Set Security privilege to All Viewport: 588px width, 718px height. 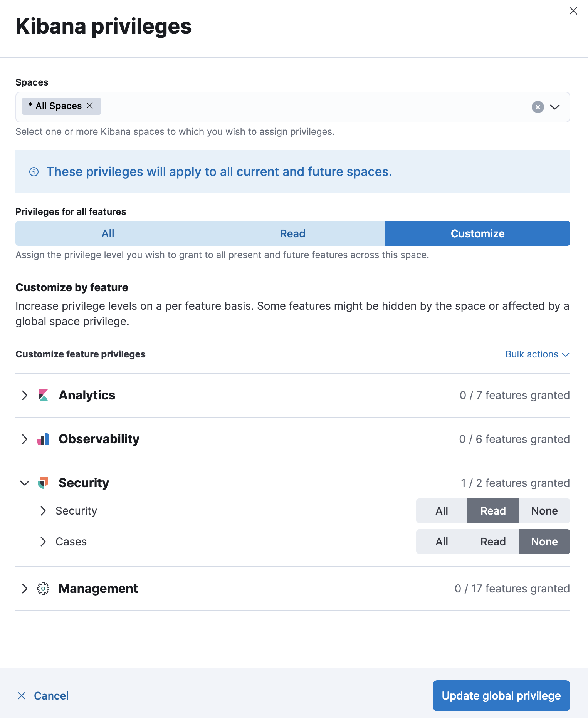click(x=441, y=511)
